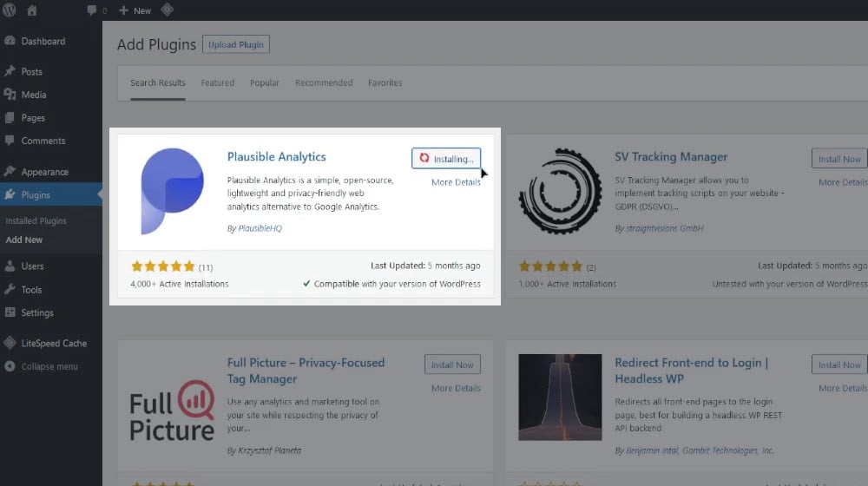
Task: Click Plausible Analytics five-star rating
Action: click(163, 266)
